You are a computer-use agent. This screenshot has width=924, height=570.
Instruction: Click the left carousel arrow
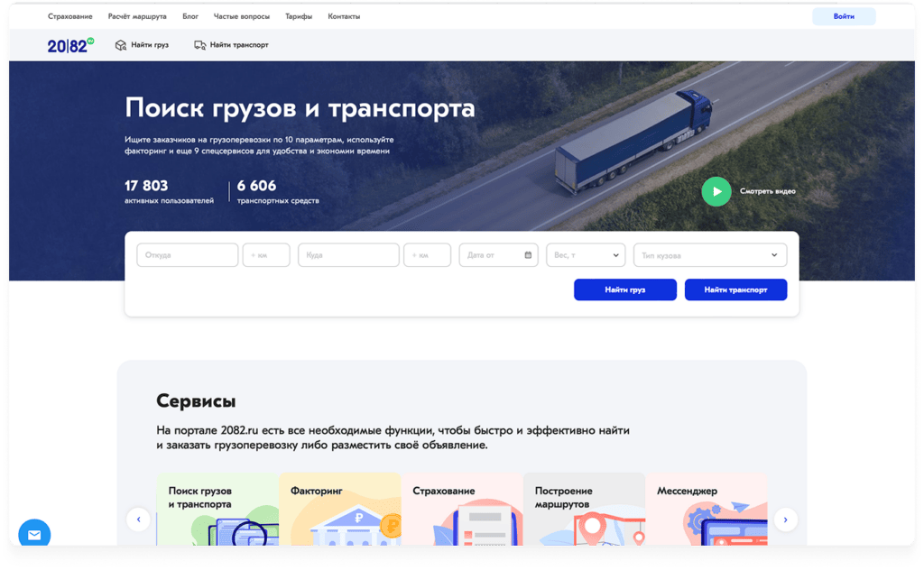point(138,519)
